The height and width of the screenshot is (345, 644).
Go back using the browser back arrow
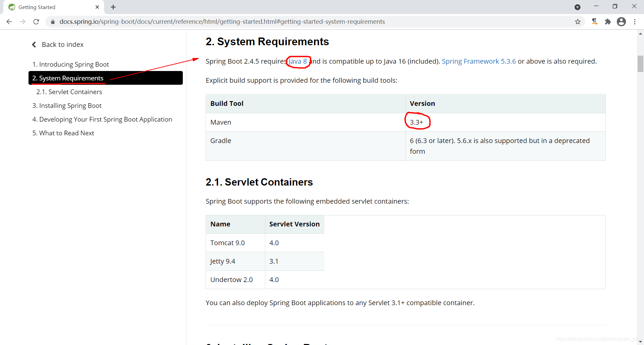9,22
